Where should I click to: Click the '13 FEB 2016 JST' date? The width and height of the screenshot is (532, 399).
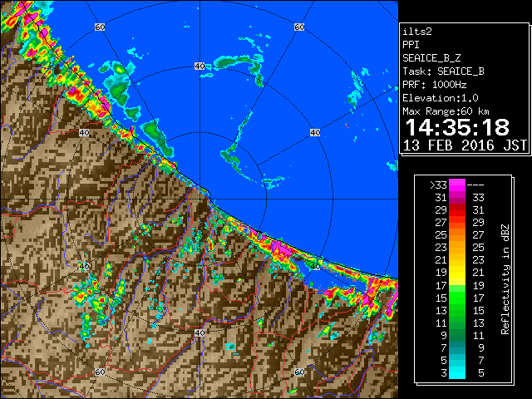coord(465,145)
